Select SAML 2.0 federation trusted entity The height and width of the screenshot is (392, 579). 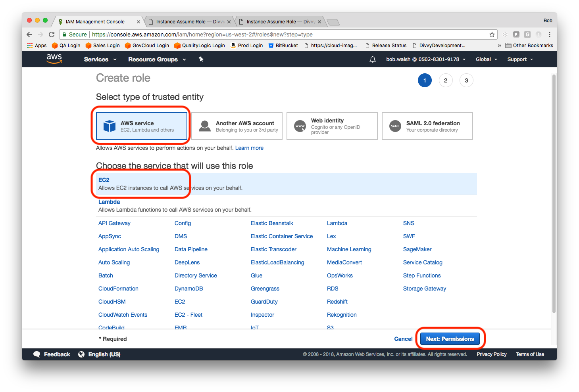click(x=427, y=126)
